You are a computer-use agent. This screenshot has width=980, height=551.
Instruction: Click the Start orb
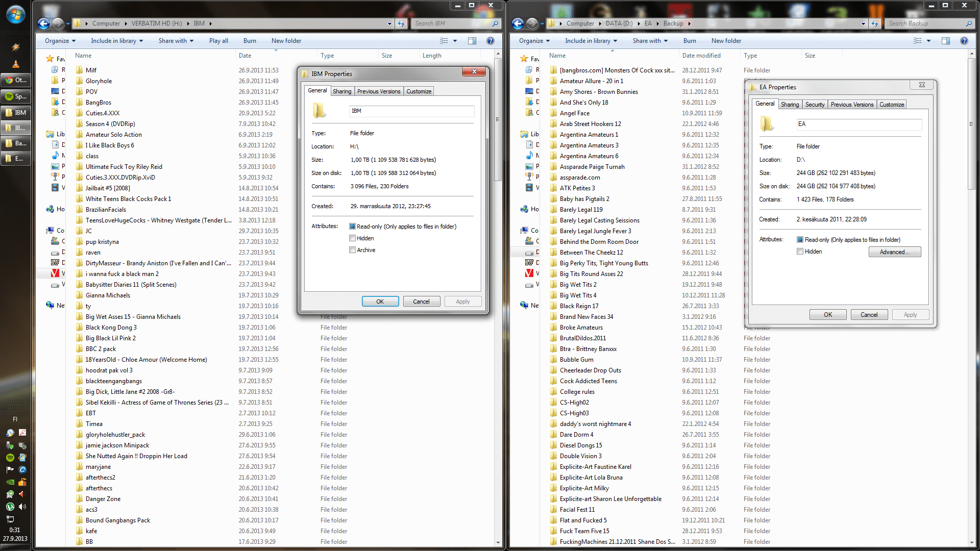(15, 14)
